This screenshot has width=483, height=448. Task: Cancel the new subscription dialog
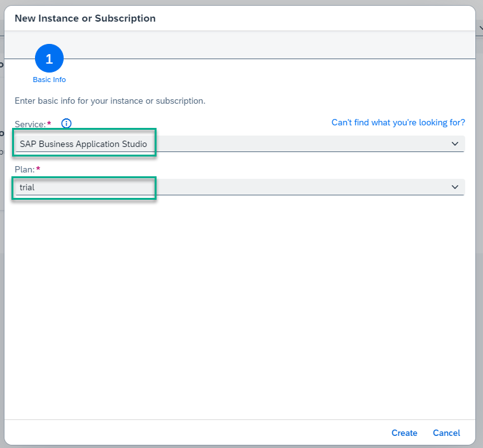click(x=446, y=433)
